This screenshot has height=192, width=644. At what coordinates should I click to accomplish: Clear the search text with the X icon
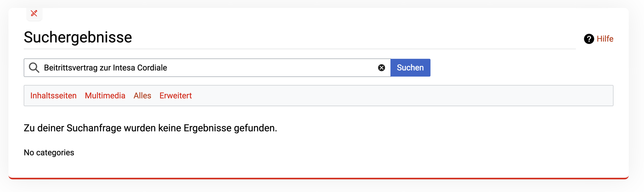tap(381, 68)
